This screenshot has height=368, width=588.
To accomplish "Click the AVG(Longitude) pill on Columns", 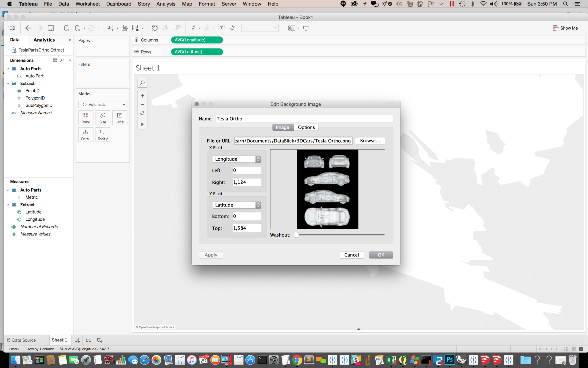I will pos(197,40).
